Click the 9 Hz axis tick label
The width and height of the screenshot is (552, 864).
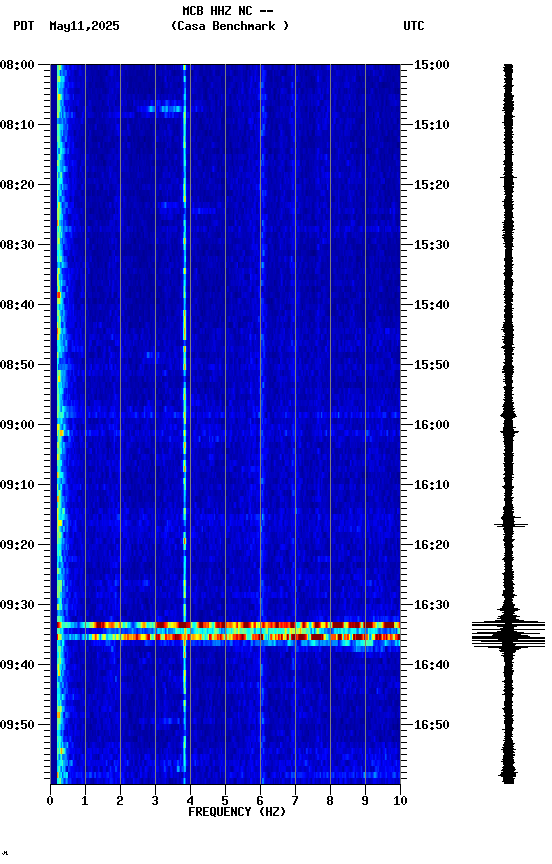(x=365, y=801)
